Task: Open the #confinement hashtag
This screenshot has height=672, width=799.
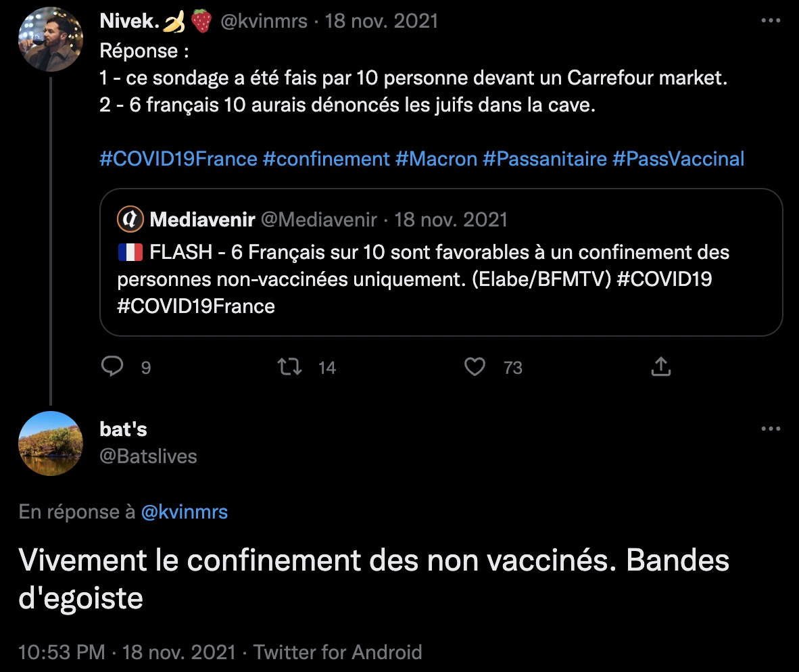Action: 326,159
